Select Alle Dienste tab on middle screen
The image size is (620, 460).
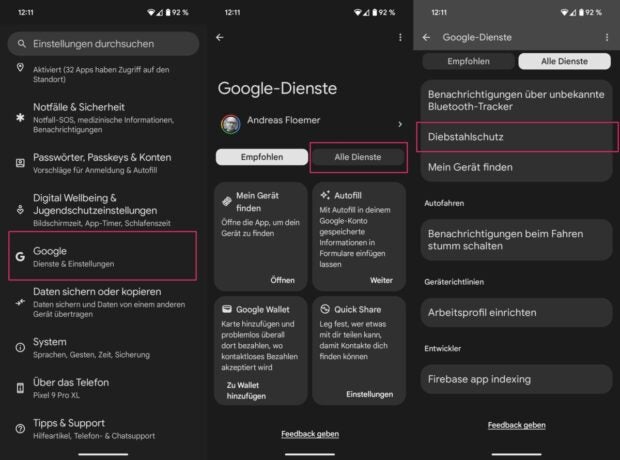358,157
